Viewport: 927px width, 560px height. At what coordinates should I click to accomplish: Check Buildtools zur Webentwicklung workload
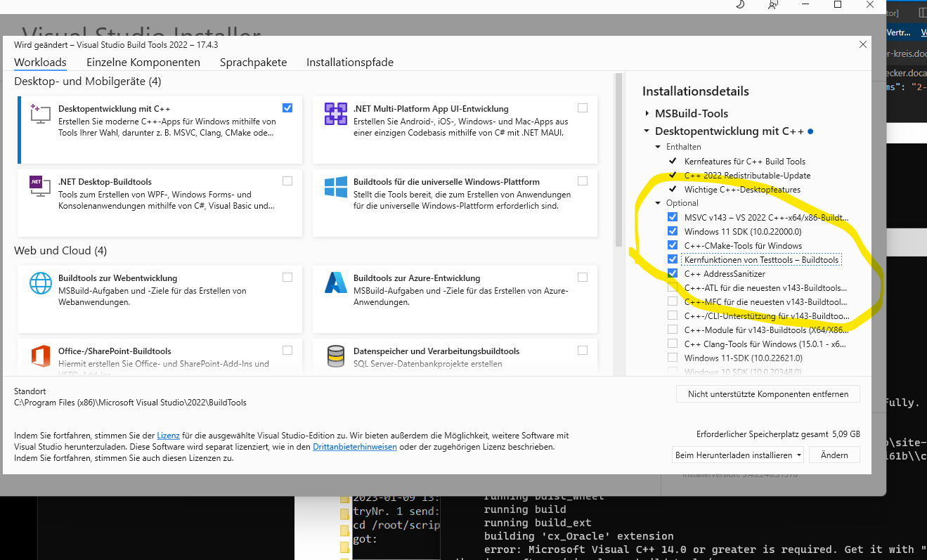point(287,277)
